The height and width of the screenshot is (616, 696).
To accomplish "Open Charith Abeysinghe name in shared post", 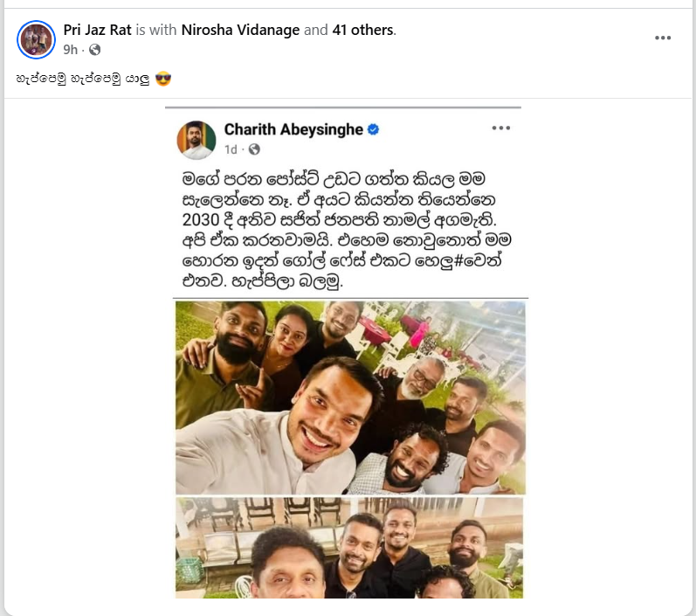I will coord(293,129).
